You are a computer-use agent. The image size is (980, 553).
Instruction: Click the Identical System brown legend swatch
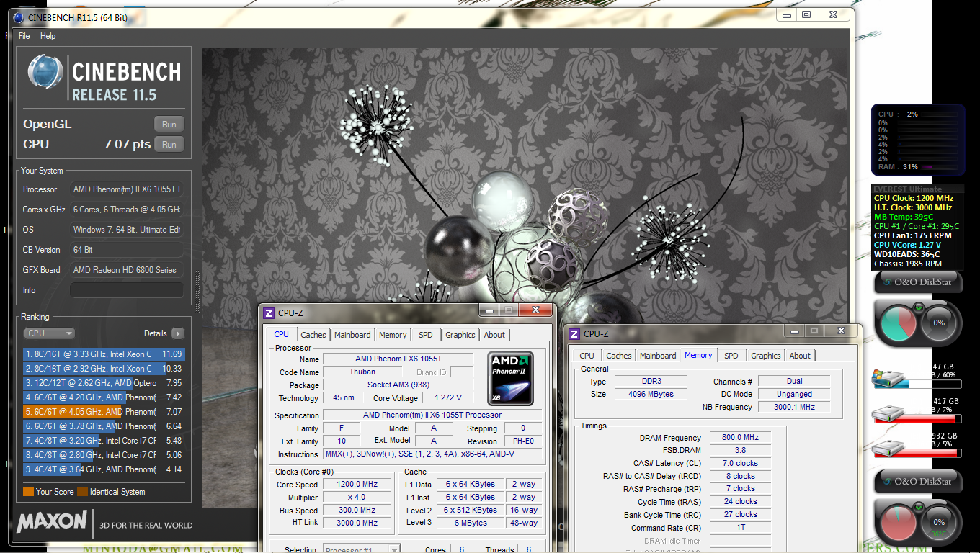[83, 492]
